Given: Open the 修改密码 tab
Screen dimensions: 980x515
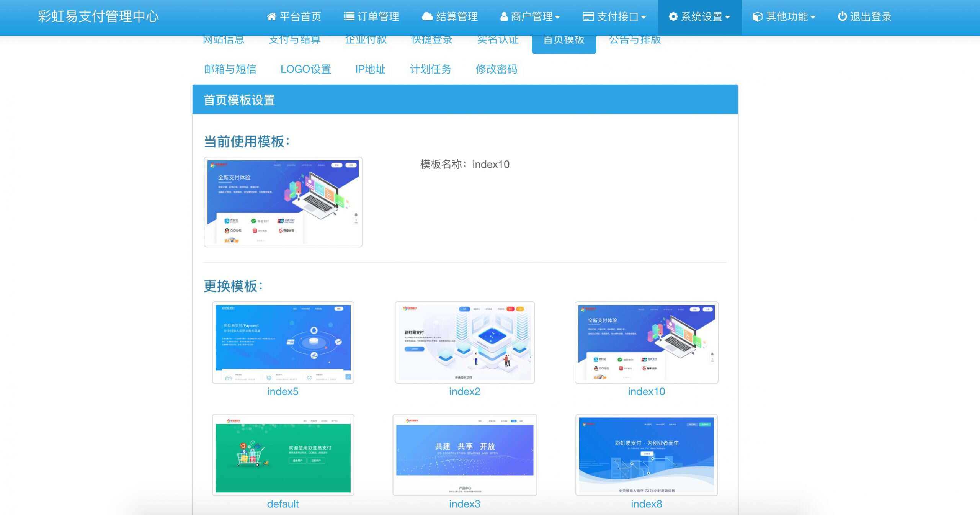Looking at the screenshot, I should (x=497, y=69).
